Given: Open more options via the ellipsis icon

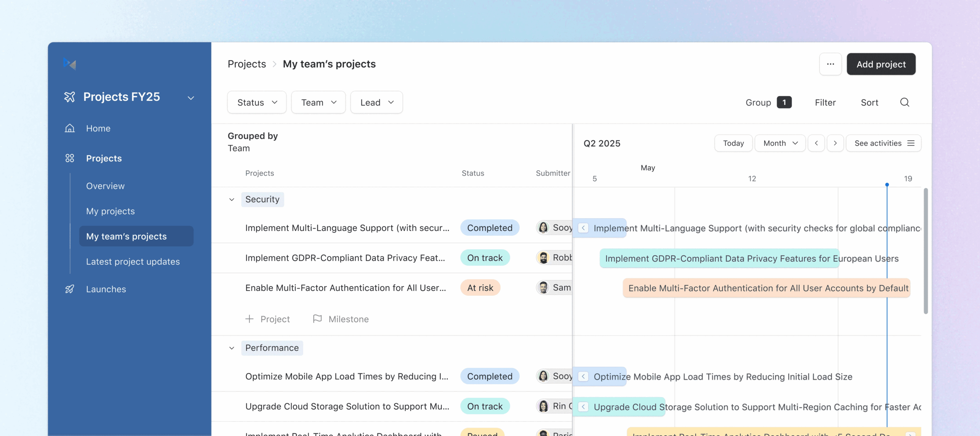Looking at the screenshot, I should coord(830,64).
